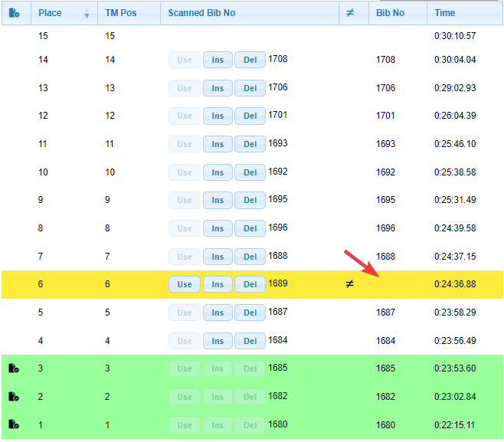Click the TM Pos column header
The height and width of the screenshot is (442, 504).
coord(121,13)
